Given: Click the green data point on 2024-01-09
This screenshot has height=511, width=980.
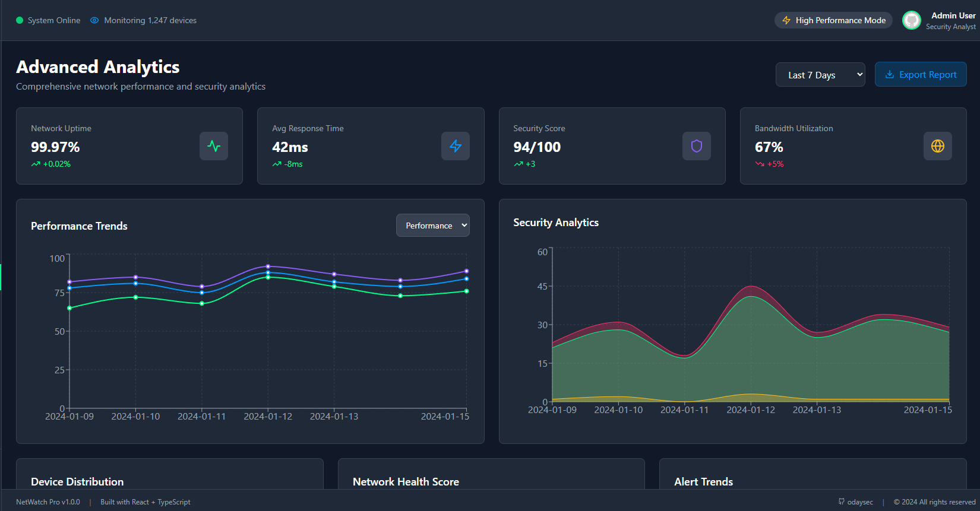Looking at the screenshot, I should click(x=69, y=308).
